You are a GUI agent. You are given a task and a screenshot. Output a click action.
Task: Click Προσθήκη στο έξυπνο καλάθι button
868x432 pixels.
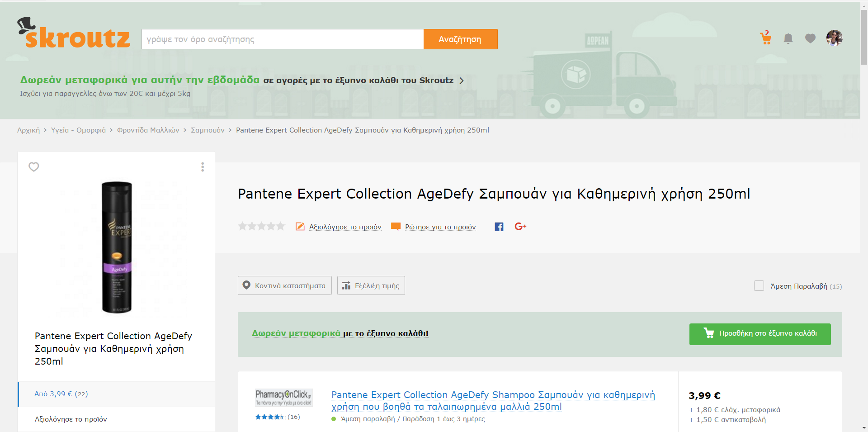(760, 334)
